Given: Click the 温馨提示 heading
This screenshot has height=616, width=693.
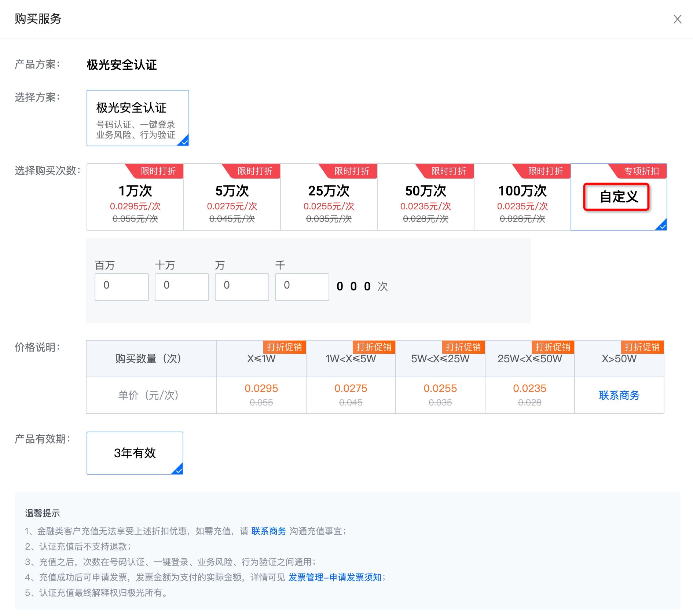Looking at the screenshot, I should pyautogui.click(x=43, y=513).
